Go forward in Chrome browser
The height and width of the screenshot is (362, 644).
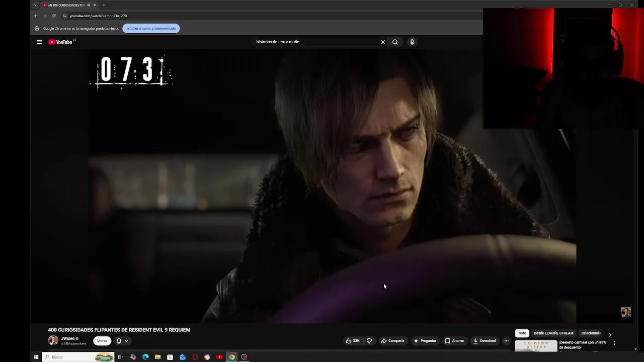tap(45, 16)
